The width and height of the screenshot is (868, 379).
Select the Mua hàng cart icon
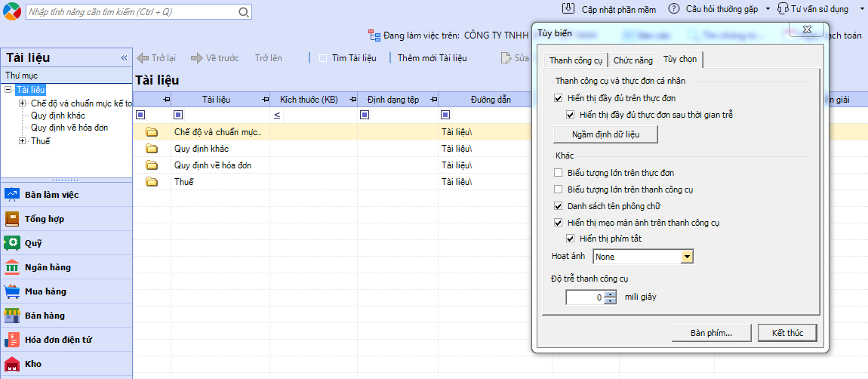(x=12, y=291)
